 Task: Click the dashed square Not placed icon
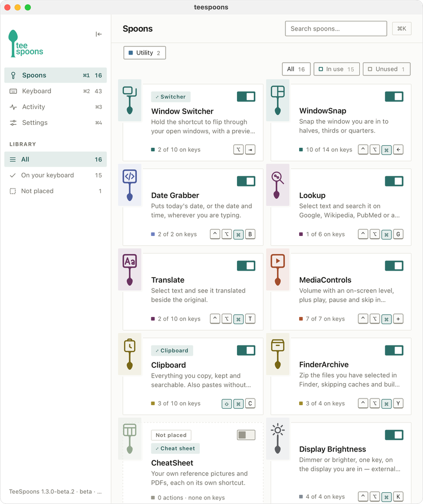(x=13, y=191)
